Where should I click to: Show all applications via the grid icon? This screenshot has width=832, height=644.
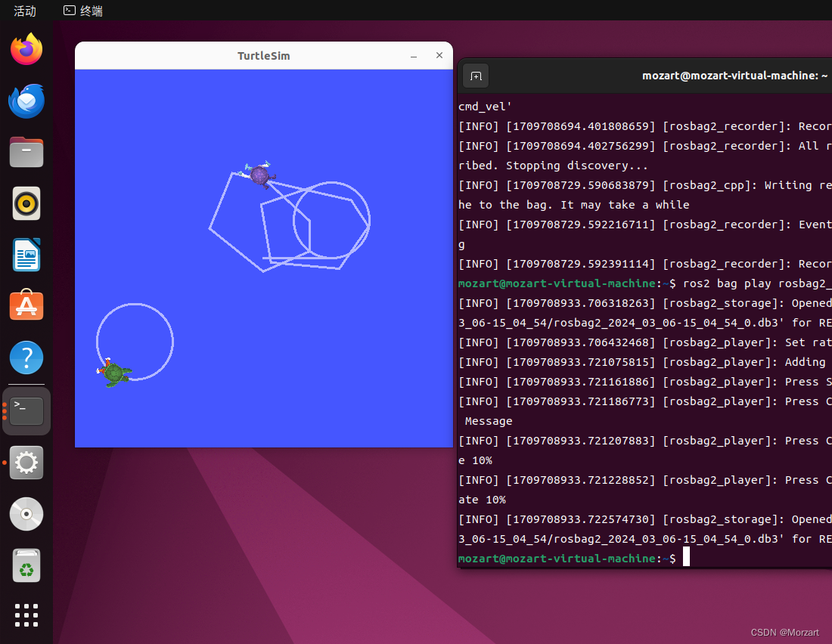pos(26,615)
